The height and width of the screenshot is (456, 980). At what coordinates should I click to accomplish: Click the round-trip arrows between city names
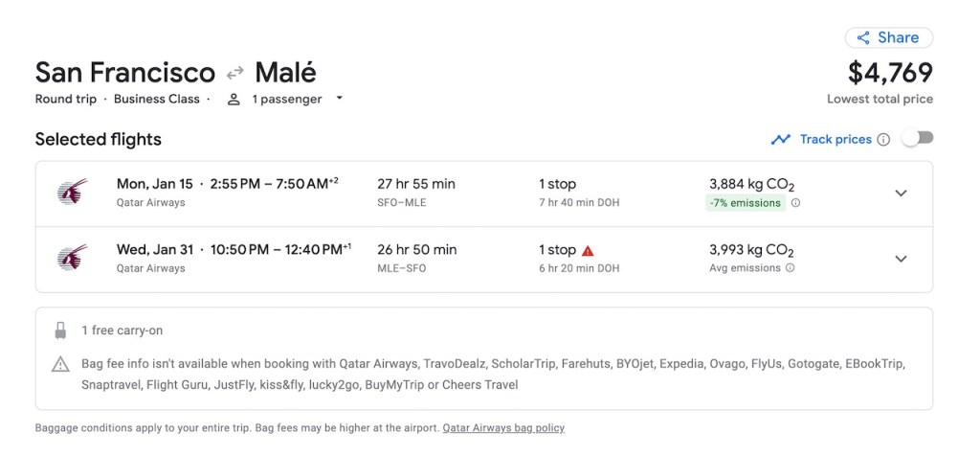tap(235, 73)
